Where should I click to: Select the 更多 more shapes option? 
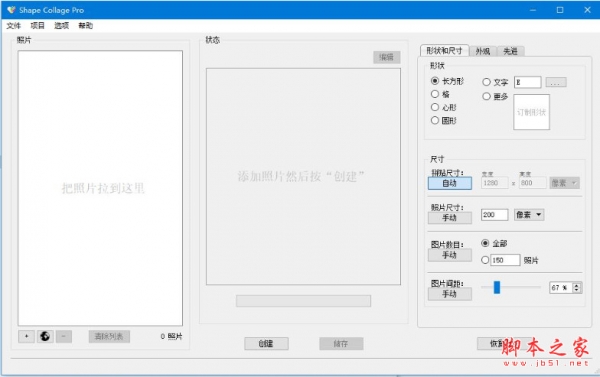(486, 96)
